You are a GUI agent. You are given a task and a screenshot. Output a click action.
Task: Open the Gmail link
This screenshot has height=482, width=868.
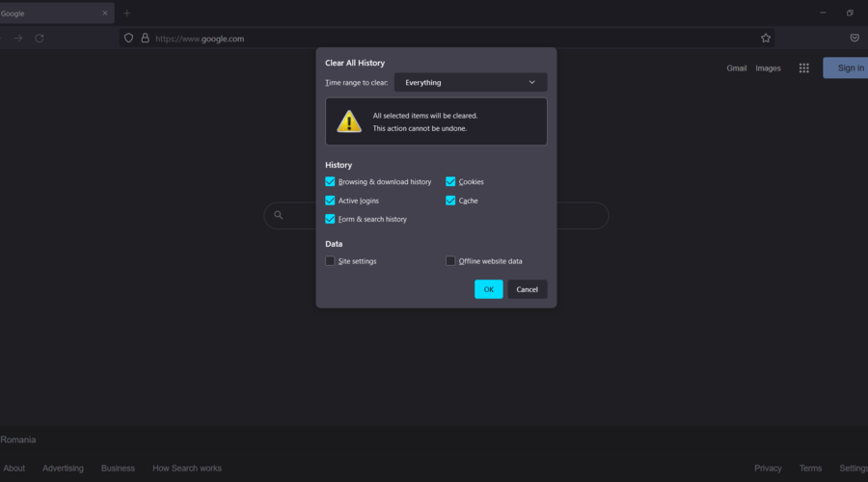(x=736, y=68)
